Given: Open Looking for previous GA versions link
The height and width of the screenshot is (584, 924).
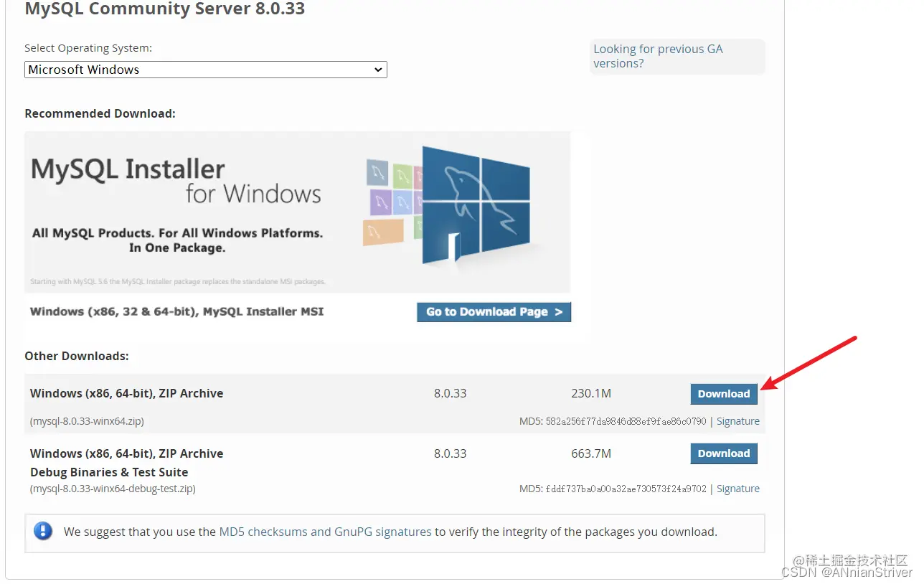Looking at the screenshot, I should click(658, 56).
